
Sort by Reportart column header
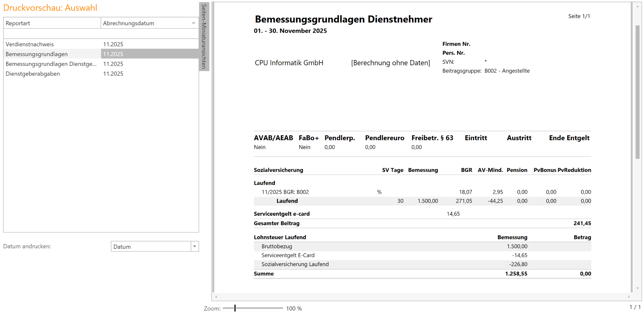point(52,23)
